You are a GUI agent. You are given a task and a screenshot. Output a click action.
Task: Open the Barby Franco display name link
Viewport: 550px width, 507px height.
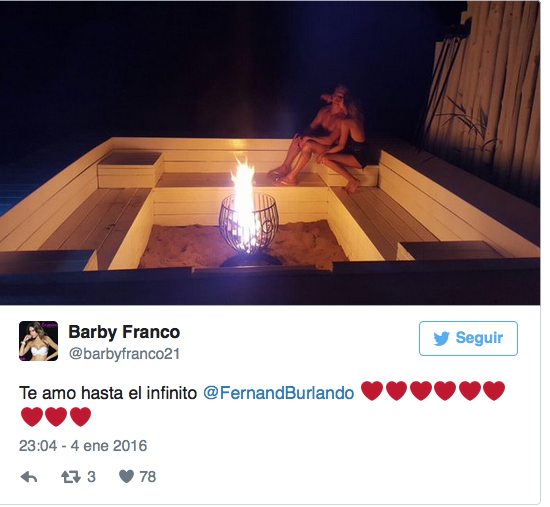pos(124,332)
